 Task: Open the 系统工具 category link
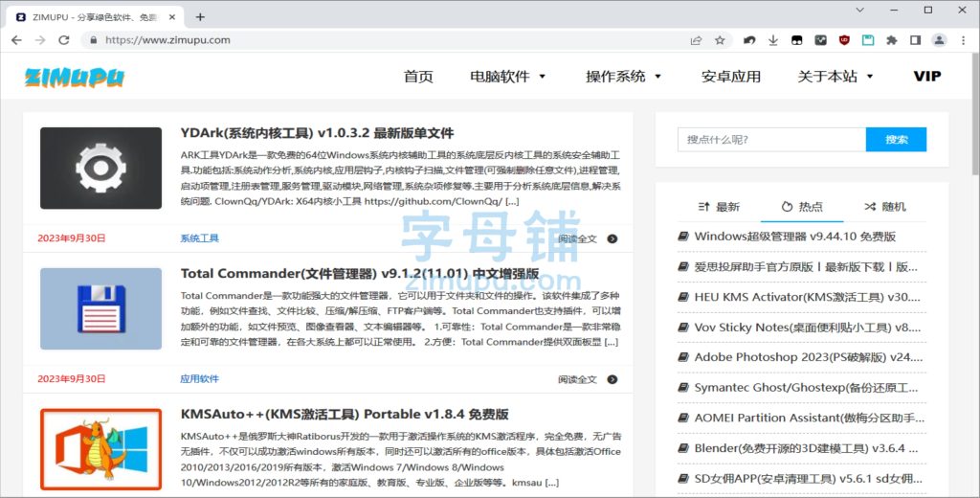click(199, 238)
